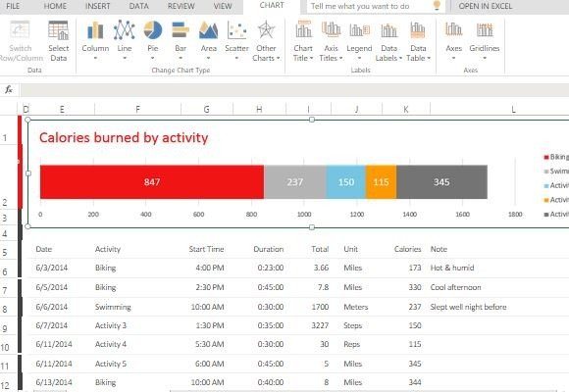Select the note Slept well night before
The width and height of the screenshot is (569, 392).
(468, 307)
